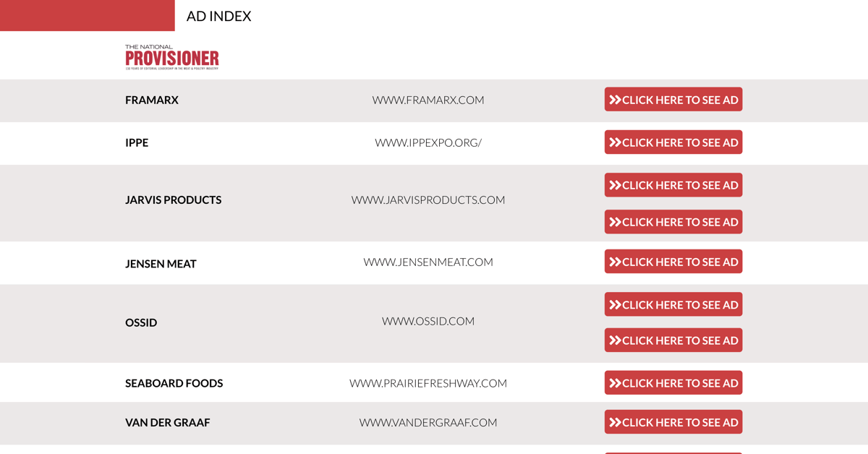
Task: Click the JENSEN MEAT company name
Action: pyautogui.click(x=161, y=263)
